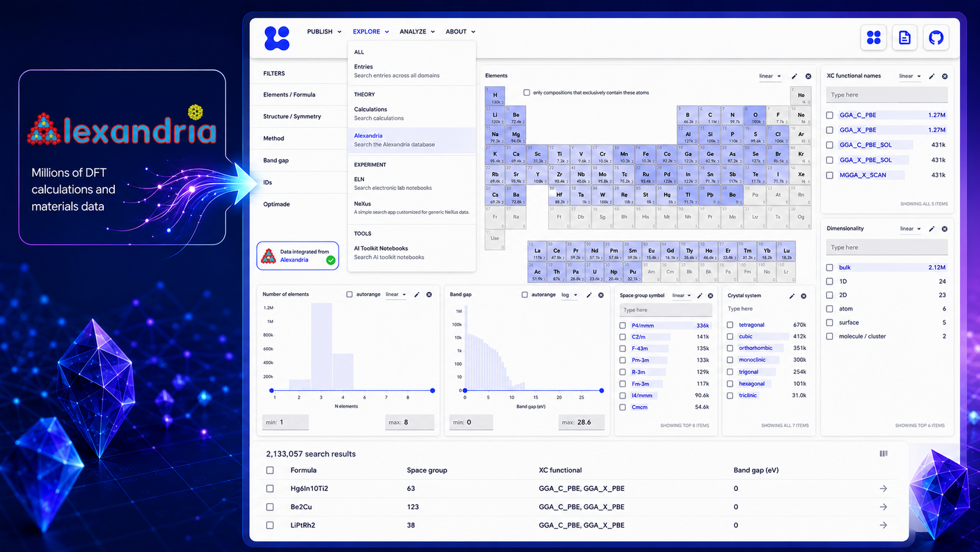The image size is (980, 552).
Task: Click left handle of Number of elements slider
Action: 271,391
